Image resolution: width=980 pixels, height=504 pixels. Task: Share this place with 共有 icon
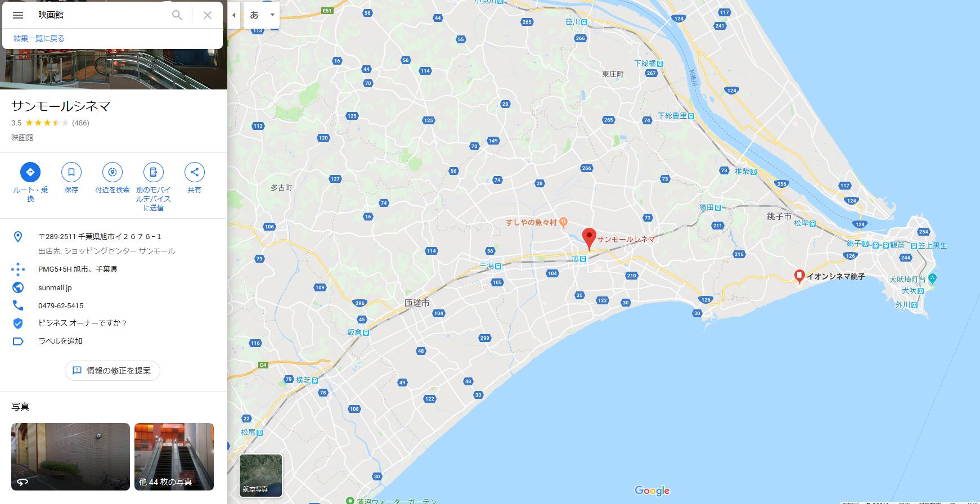[194, 172]
